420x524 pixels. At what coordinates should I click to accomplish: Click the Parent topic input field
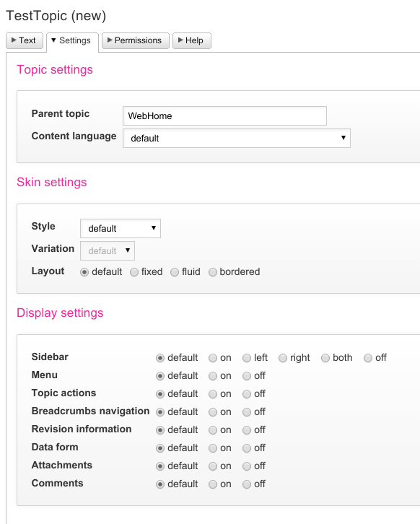click(224, 116)
